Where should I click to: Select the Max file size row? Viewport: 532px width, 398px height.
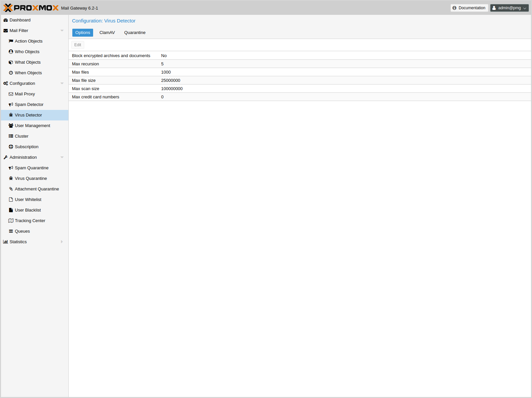click(x=198, y=81)
